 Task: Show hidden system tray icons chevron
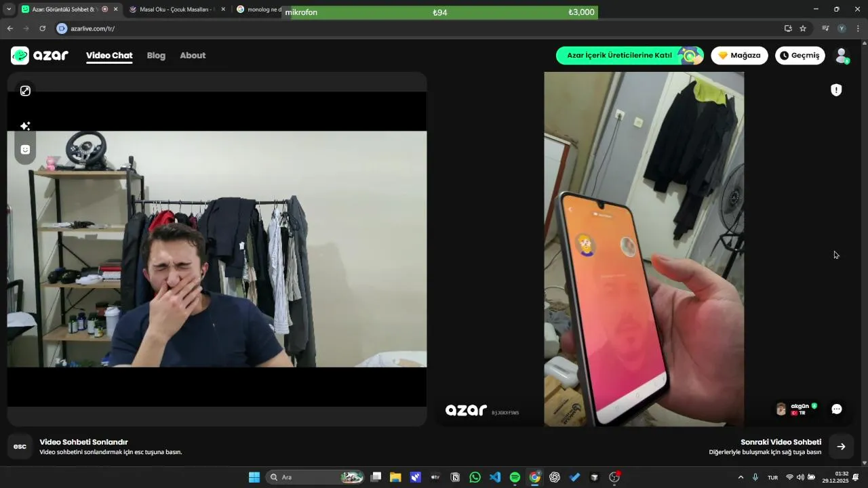click(x=741, y=477)
